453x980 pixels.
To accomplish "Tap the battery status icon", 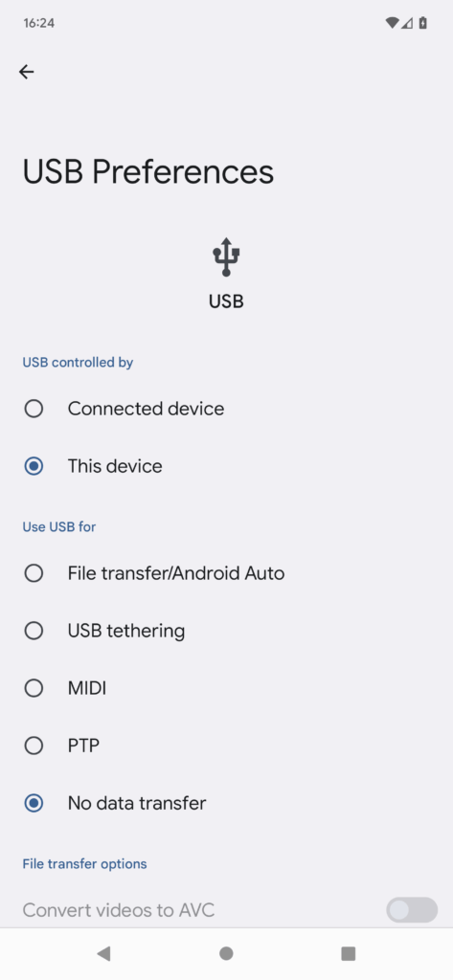I will click(423, 23).
